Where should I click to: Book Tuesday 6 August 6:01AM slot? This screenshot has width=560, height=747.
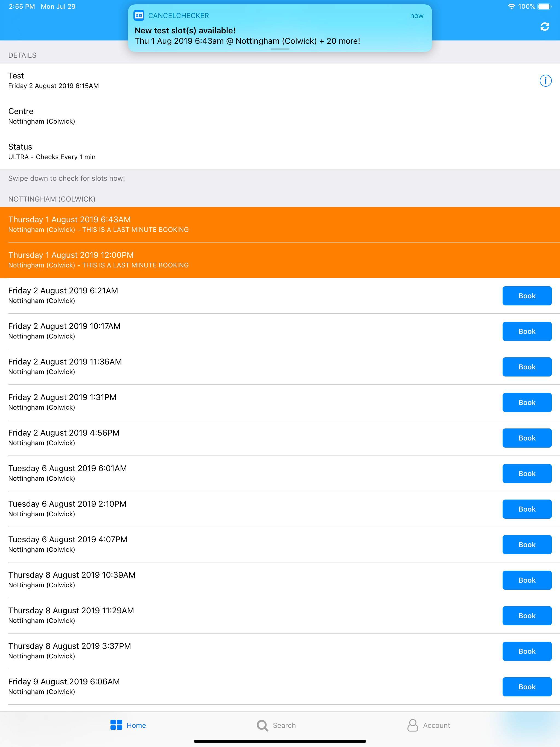pos(527,474)
